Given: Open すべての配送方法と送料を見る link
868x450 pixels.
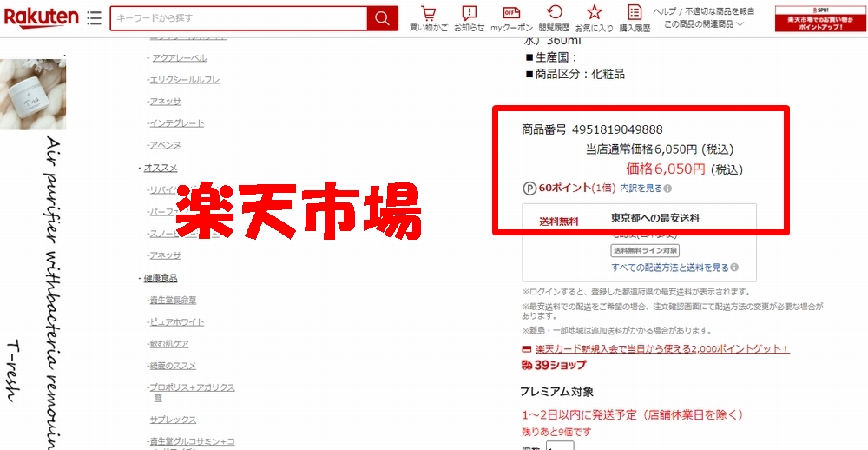Looking at the screenshot, I should [x=670, y=268].
